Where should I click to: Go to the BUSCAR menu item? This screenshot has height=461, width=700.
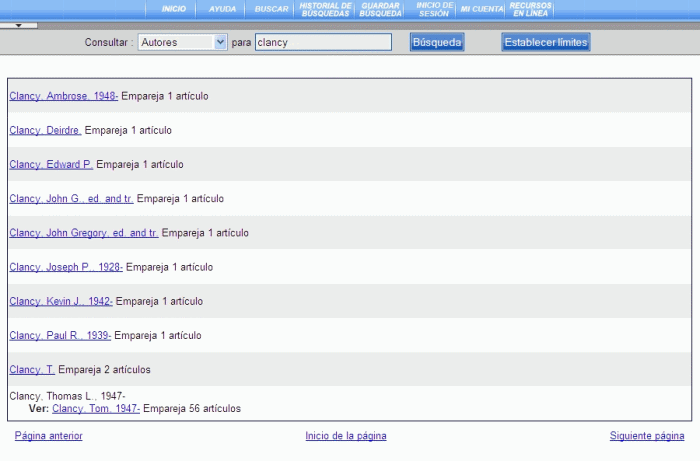tap(271, 9)
